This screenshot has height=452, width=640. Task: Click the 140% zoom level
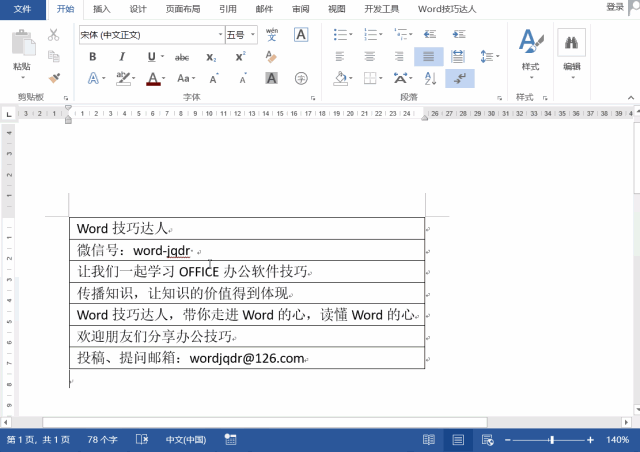(x=617, y=440)
